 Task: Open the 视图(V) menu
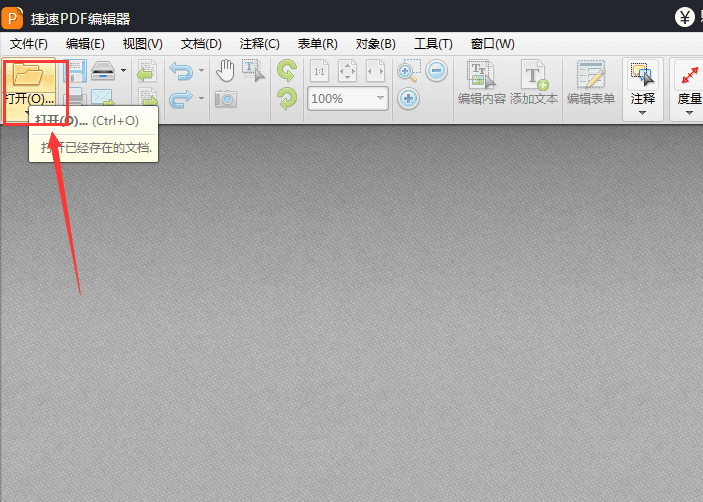point(143,44)
